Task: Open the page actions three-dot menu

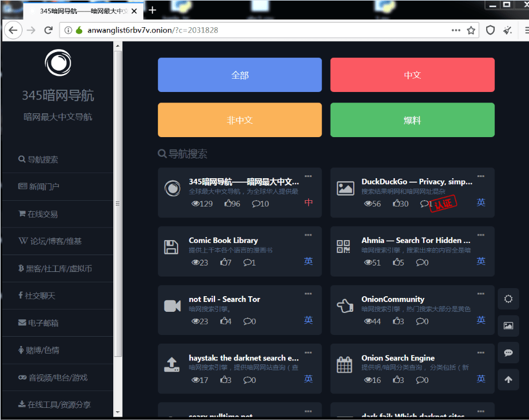Action: [x=456, y=31]
